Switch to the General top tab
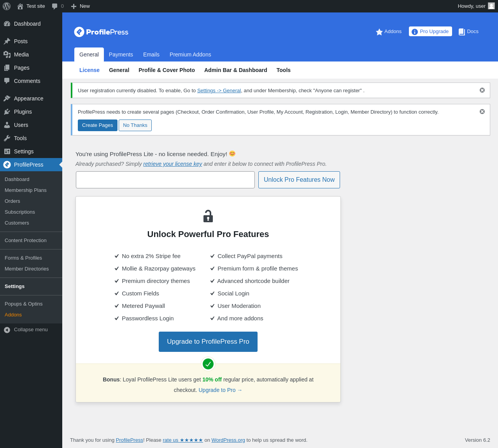The width and height of the screenshot is (498, 448). click(x=89, y=54)
